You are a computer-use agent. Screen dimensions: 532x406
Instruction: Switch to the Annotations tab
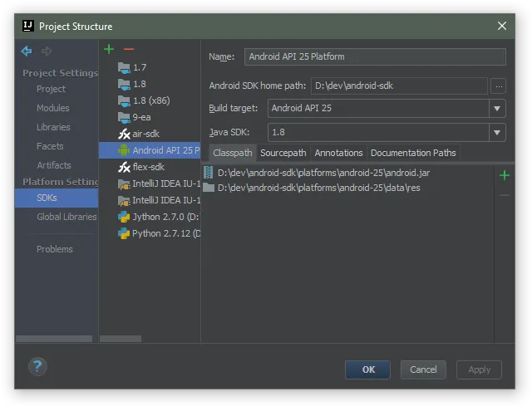338,153
